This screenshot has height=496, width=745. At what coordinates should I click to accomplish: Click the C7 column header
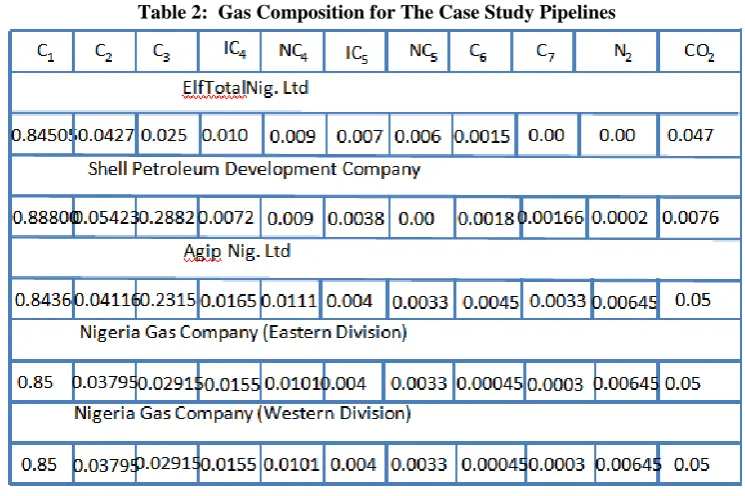545,51
